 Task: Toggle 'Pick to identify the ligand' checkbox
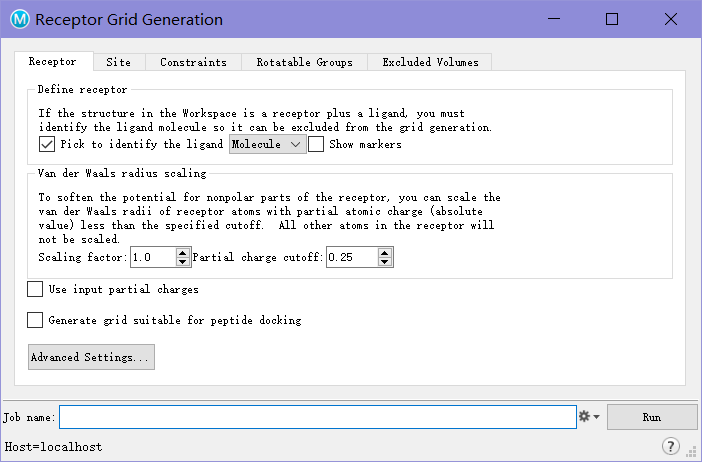(47, 144)
